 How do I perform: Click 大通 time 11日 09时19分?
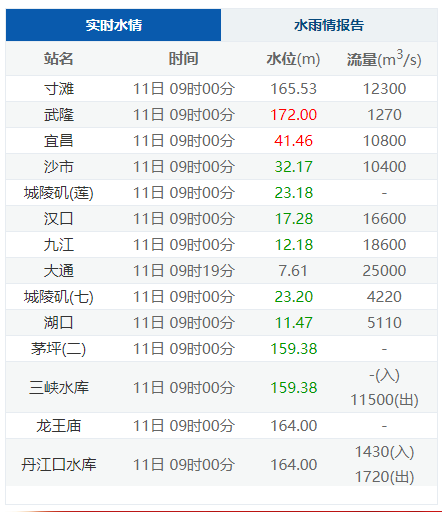point(183,271)
